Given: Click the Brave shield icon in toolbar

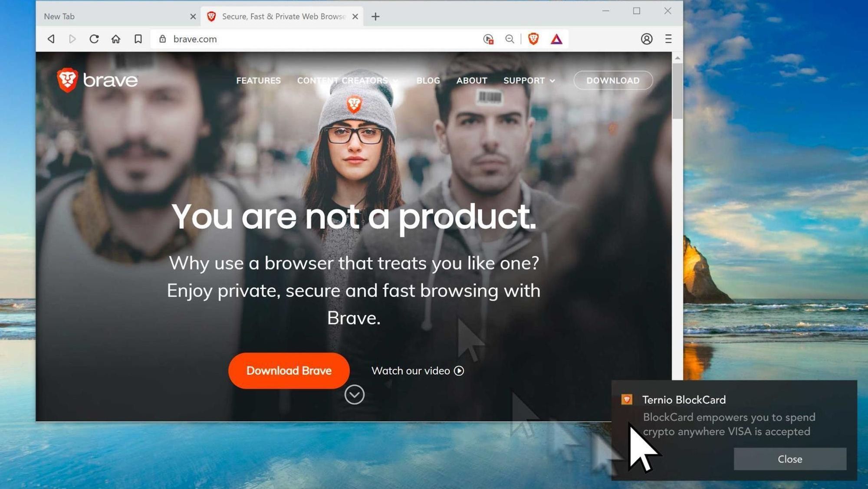Looking at the screenshot, I should 533,38.
